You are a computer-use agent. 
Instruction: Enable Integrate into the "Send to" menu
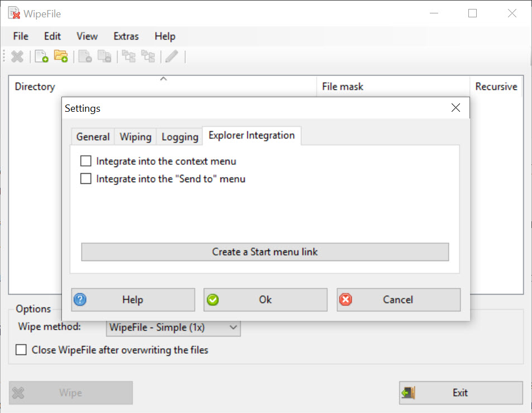click(x=86, y=179)
